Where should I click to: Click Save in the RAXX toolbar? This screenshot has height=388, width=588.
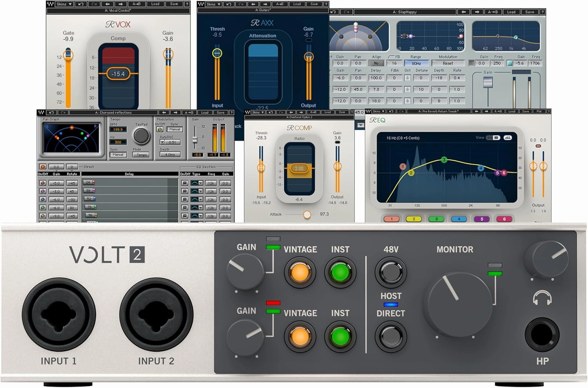[314, 4]
